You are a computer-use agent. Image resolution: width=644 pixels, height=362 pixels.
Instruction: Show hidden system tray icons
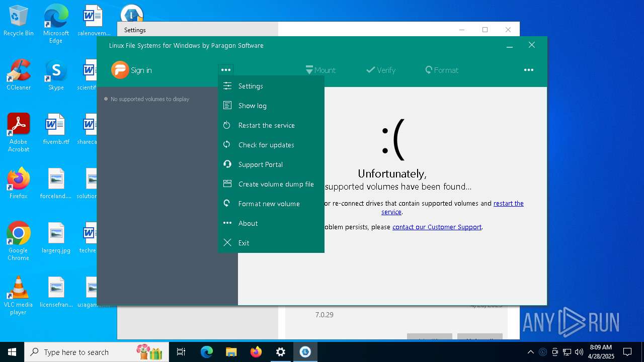tap(530, 352)
